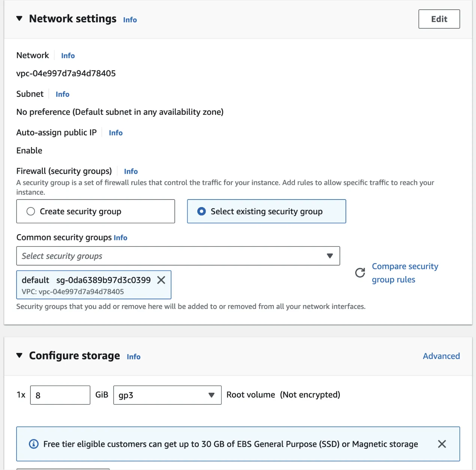Click Info next to Auto-assign public IP
This screenshot has height=470, width=476.
click(116, 132)
